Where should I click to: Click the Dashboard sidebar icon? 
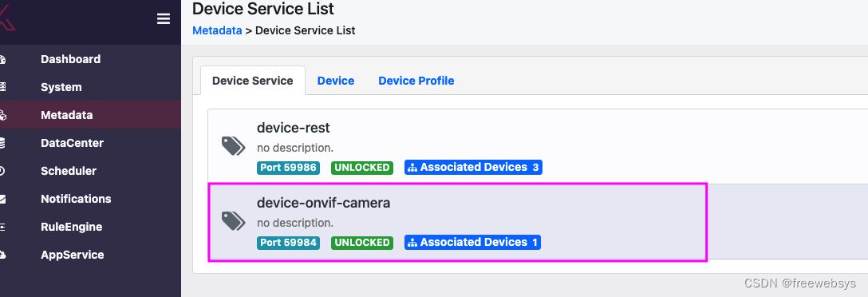coord(2,59)
